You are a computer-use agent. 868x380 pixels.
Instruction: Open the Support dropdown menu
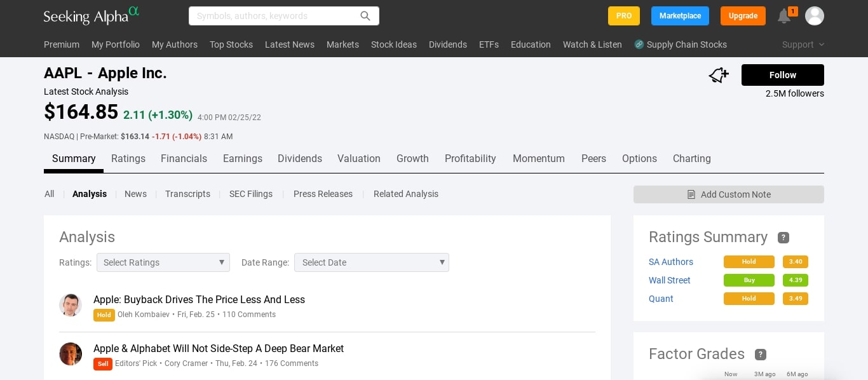[x=803, y=44]
